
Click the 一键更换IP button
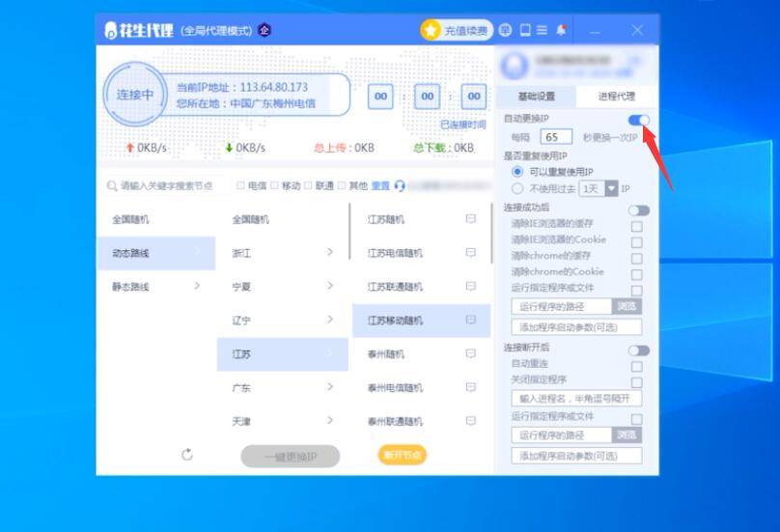291,456
